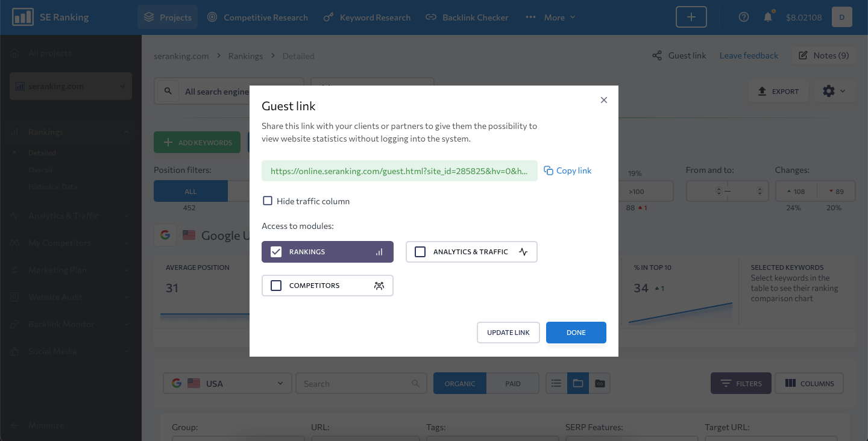Switch to folder view icon
The image size is (868, 441).
[x=578, y=383]
